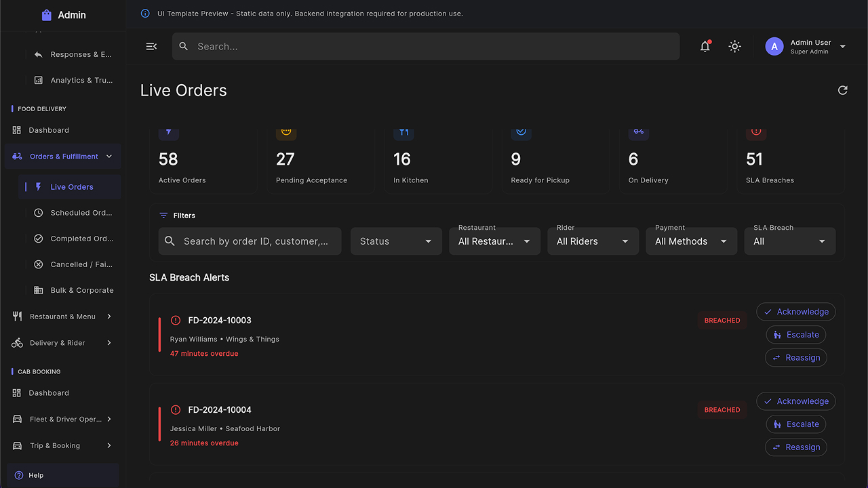This screenshot has height=488, width=868.
Task: Open notifications bell icon
Action: coord(705,46)
